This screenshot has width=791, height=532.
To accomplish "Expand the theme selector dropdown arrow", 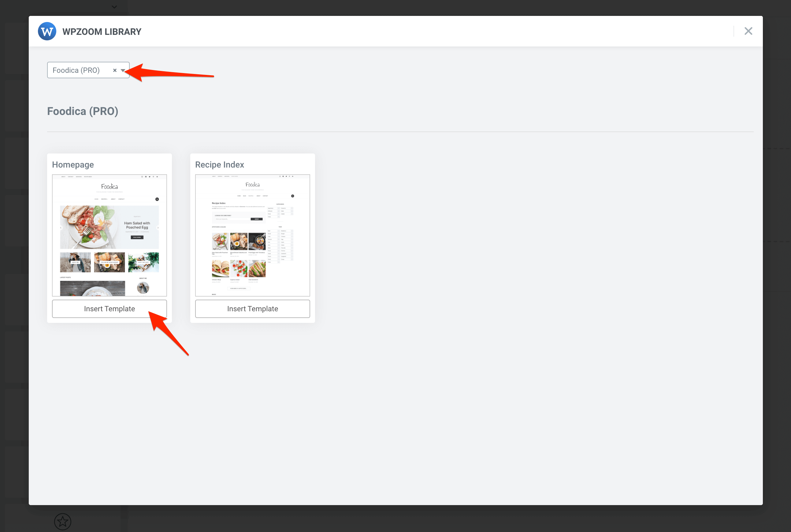I will [x=123, y=71].
